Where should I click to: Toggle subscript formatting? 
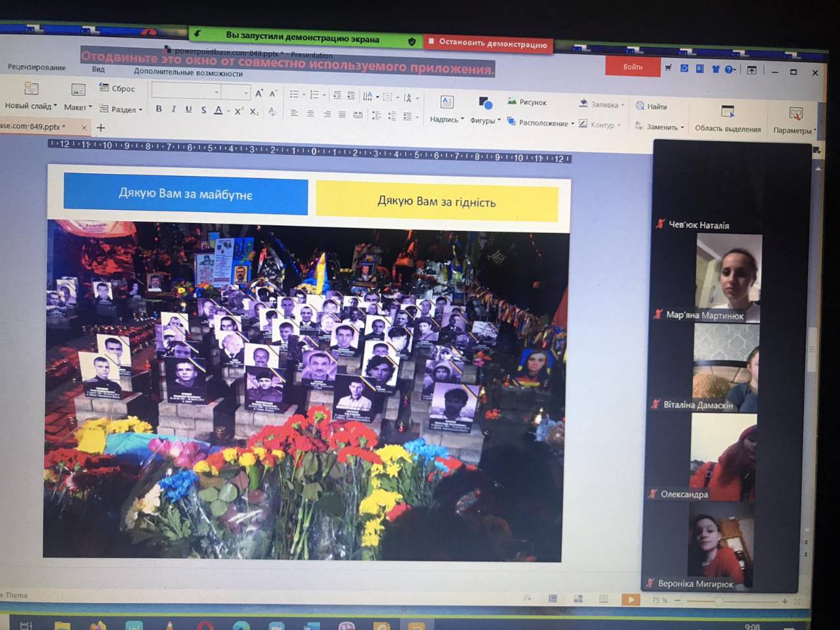tap(254, 112)
